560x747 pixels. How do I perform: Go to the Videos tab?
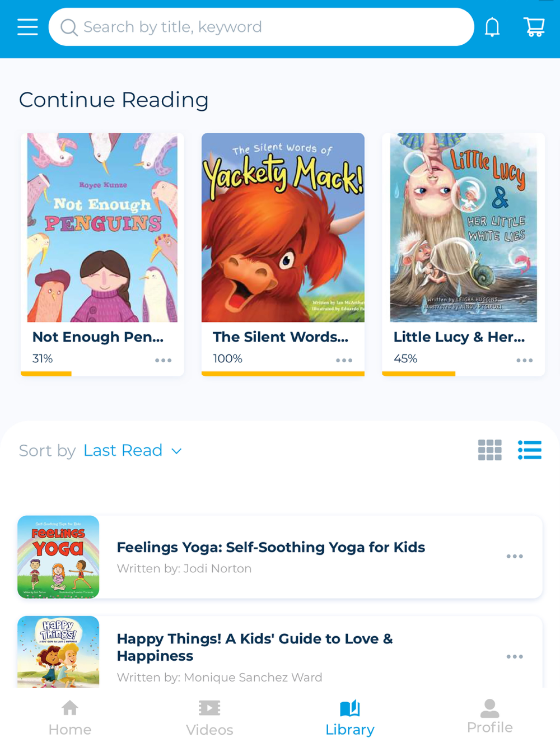point(209,718)
